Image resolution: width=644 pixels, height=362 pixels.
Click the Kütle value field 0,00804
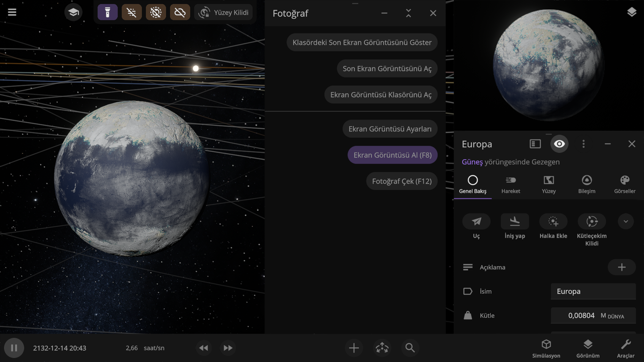click(593, 315)
